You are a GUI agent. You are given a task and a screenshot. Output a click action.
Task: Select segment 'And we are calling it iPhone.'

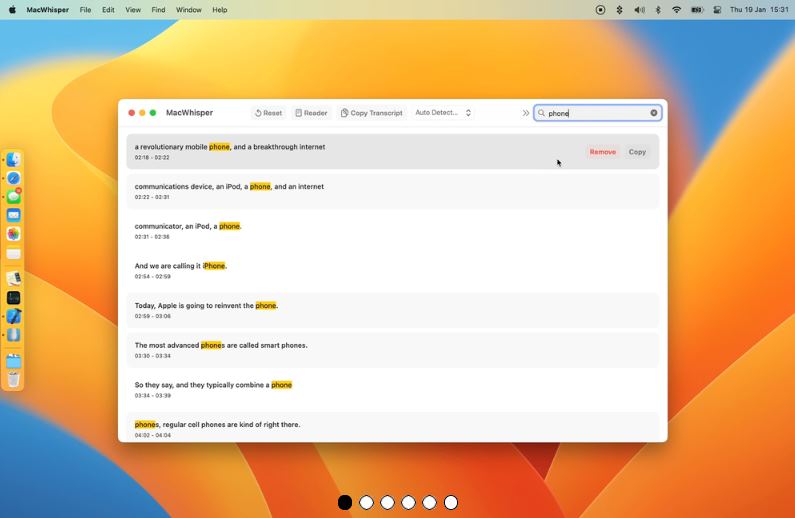click(392, 270)
